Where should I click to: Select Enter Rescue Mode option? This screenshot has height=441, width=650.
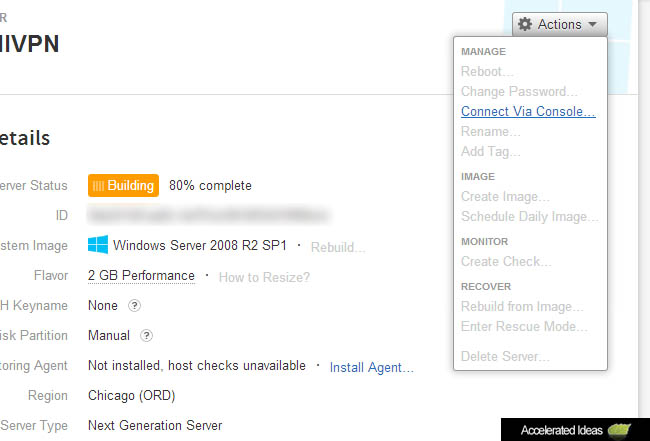(524, 327)
